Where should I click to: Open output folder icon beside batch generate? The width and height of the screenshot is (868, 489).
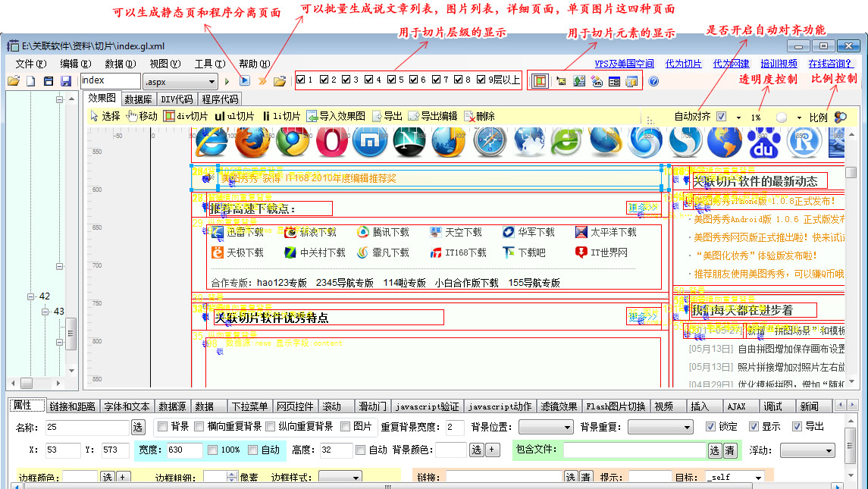(280, 81)
